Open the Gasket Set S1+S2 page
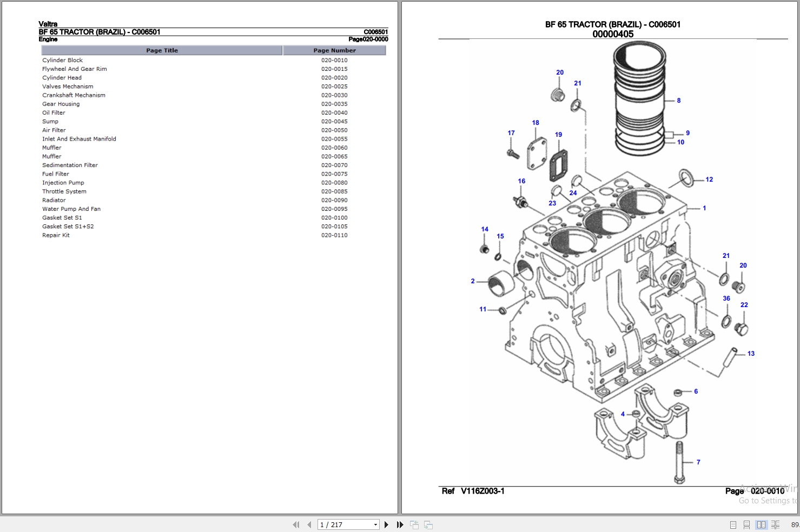 click(x=68, y=226)
